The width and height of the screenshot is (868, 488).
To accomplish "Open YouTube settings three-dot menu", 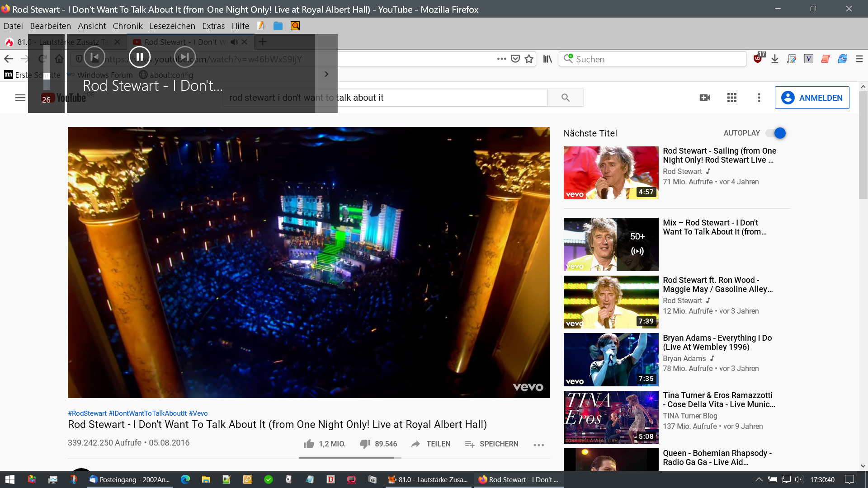I will (x=759, y=98).
